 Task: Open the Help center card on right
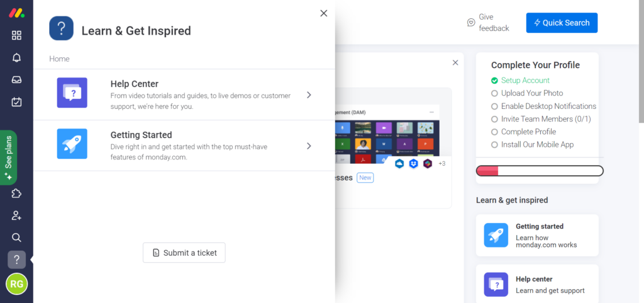point(537,283)
